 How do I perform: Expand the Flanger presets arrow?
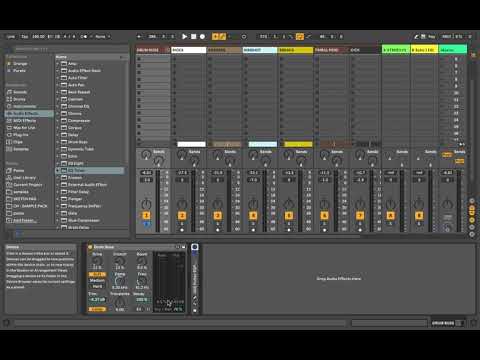pyautogui.click(x=58, y=199)
